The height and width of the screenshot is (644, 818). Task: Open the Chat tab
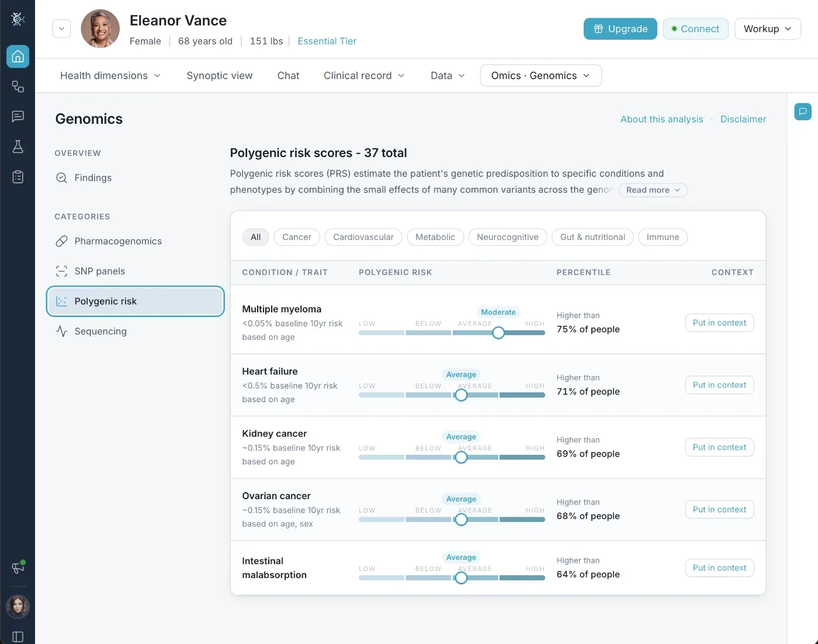288,75
